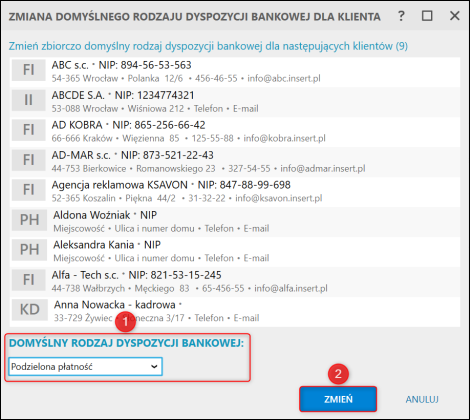The image size is (470, 420).
Task: Cancel with the ANULUJ link
Action: point(422,399)
